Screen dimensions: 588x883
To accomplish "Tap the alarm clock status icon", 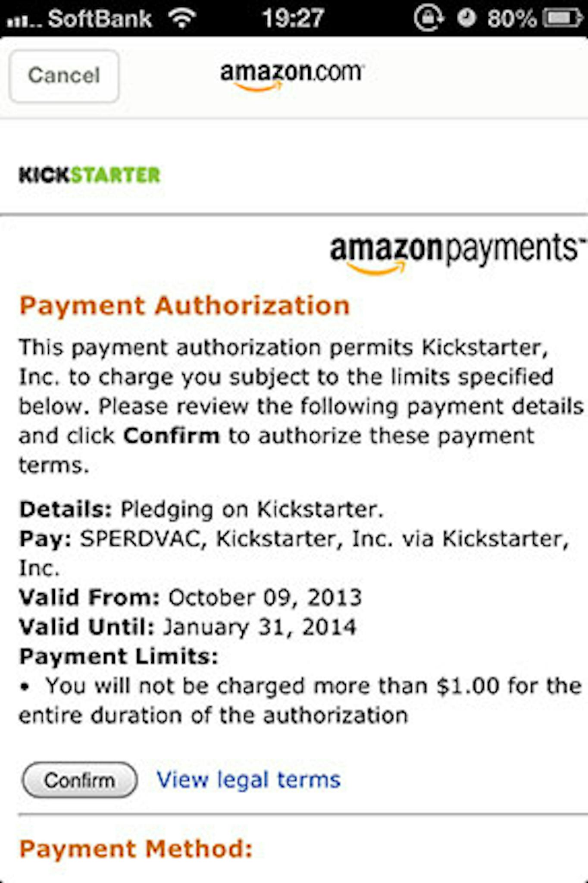I will point(466,18).
